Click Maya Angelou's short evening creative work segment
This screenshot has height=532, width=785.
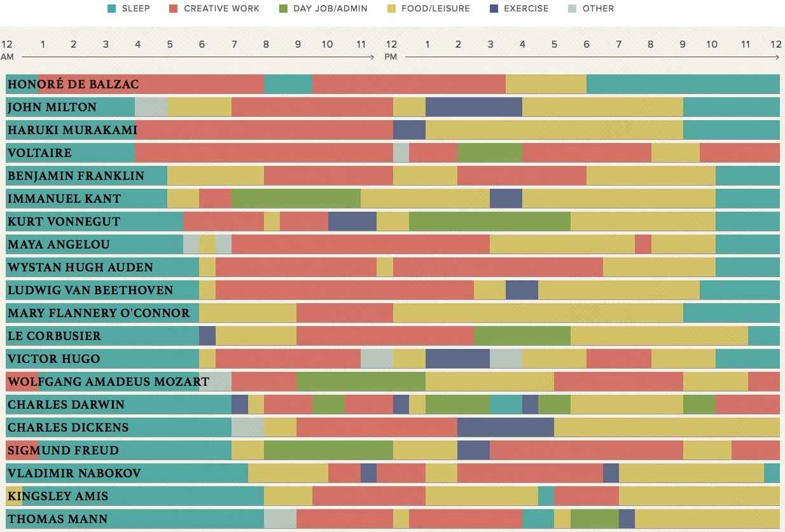point(643,244)
